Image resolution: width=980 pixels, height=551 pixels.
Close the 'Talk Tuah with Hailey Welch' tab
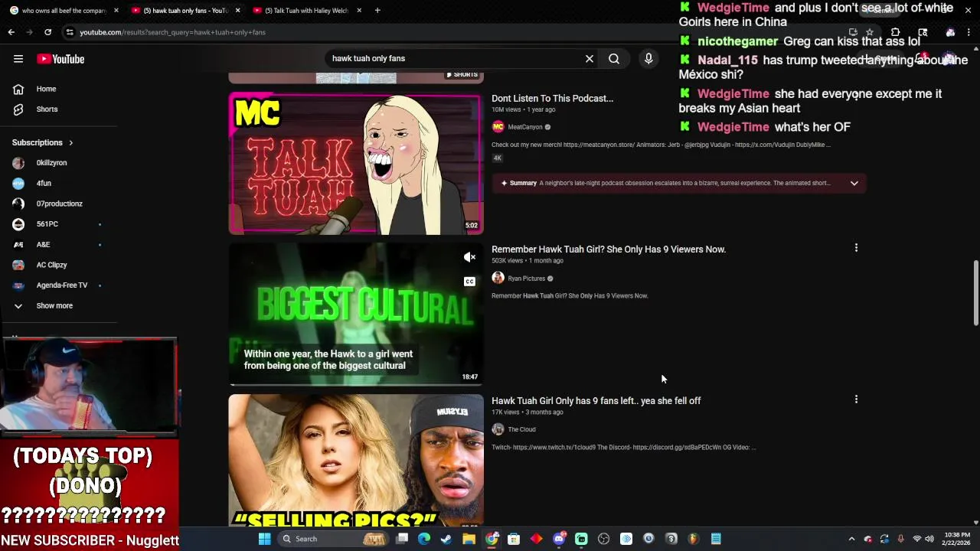click(359, 11)
